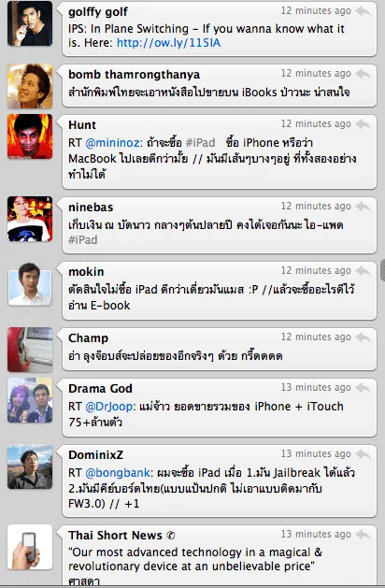Click the reply arrow on Hunt's tweet

(364, 124)
